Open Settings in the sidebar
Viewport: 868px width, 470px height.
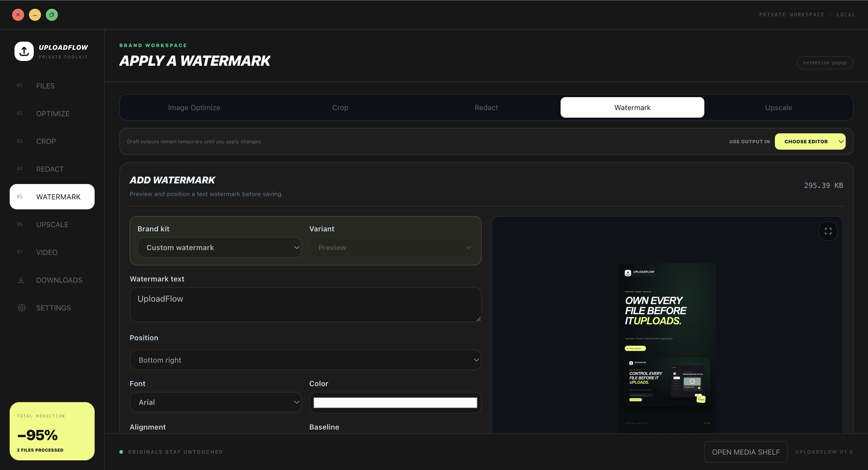pyautogui.click(x=52, y=308)
